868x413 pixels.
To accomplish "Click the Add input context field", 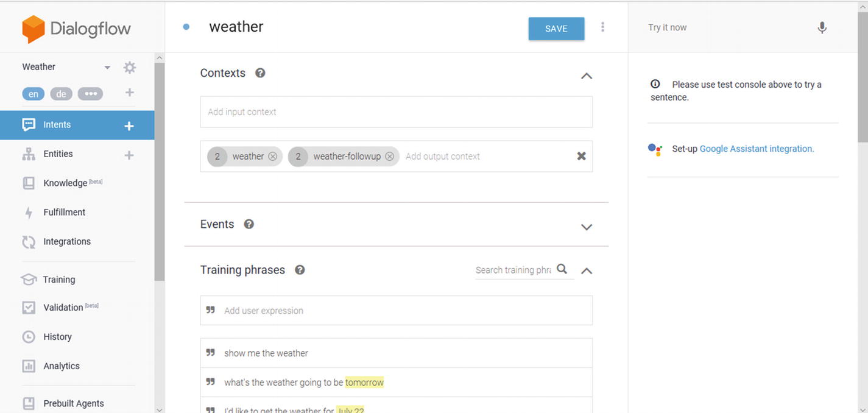I will (396, 112).
